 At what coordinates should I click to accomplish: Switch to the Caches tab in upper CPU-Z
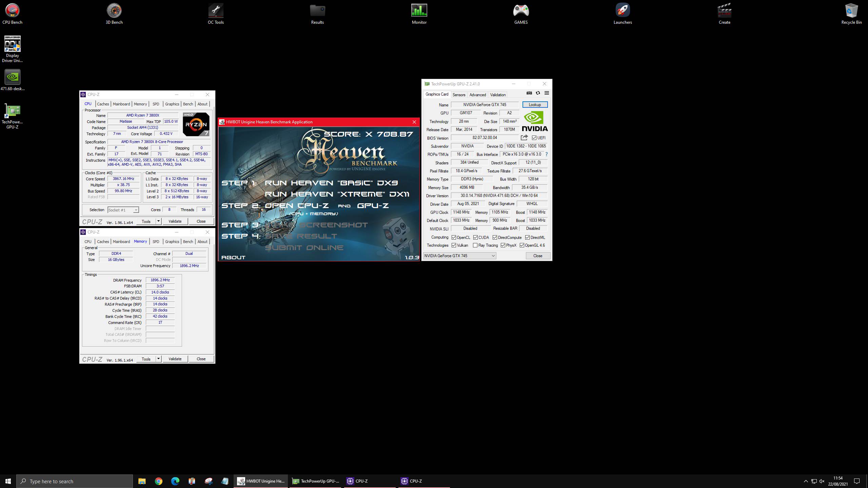103,104
